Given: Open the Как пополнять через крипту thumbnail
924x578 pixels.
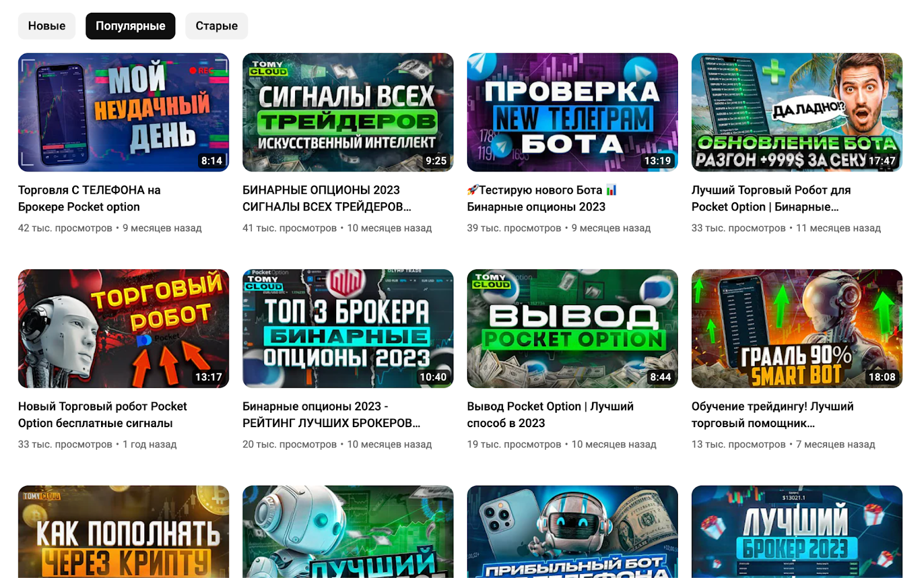Looking at the screenshot, I should click(x=124, y=532).
